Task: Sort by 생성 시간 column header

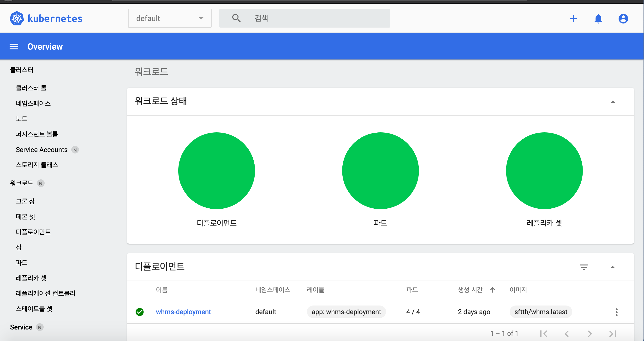Action: (470, 290)
